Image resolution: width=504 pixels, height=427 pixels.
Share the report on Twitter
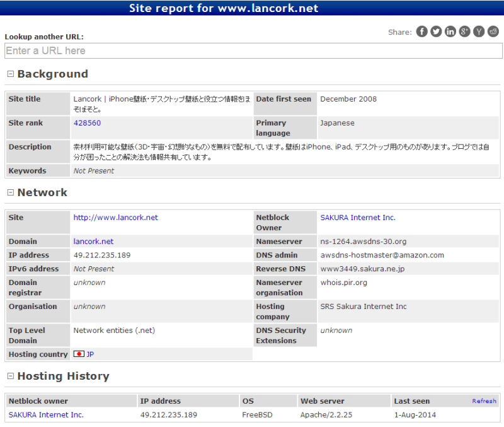coord(436,32)
